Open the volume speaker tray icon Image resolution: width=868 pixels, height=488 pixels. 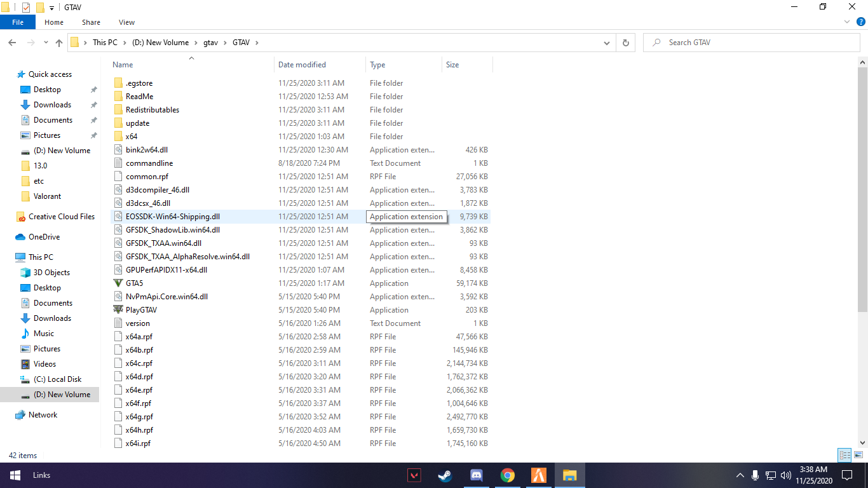(x=786, y=475)
